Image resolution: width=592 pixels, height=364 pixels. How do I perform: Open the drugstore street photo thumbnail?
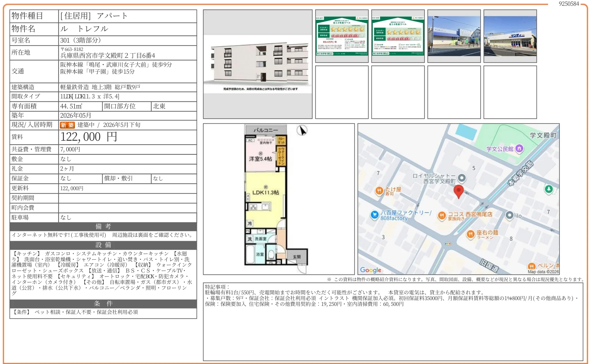(x=454, y=36)
